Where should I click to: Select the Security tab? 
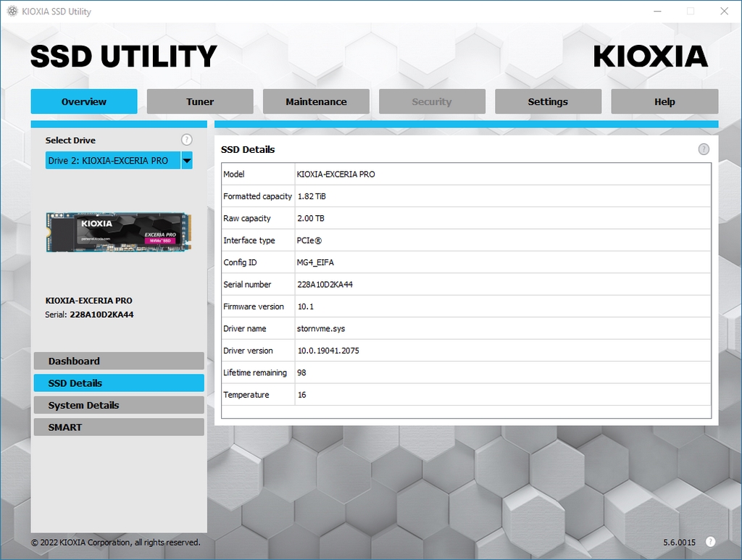432,101
